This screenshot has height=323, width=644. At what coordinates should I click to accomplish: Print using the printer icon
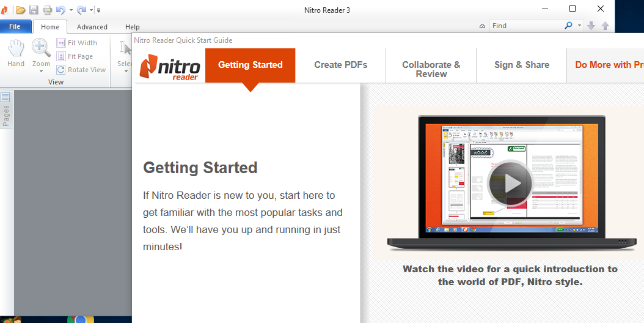pyautogui.click(x=47, y=10)
